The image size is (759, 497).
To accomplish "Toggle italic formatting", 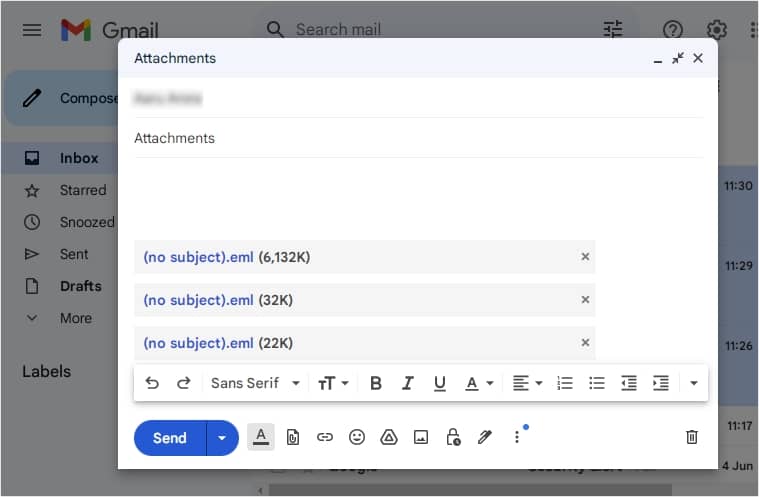I will pos(408,383).
